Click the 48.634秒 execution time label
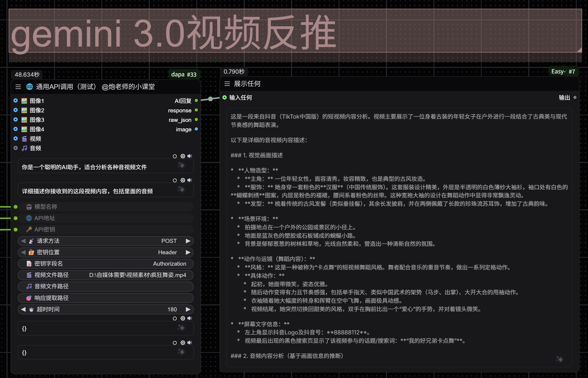This screenshot has height=378, width=588. 27,74
